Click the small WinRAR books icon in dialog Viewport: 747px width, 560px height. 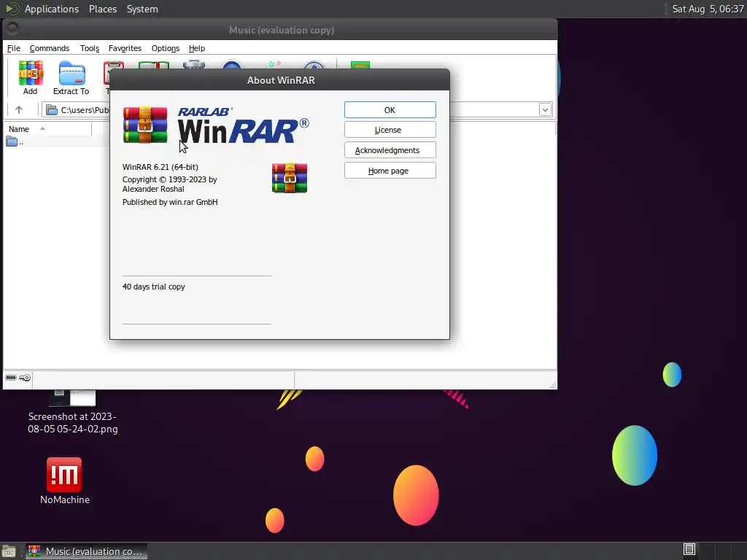coord(290,178)
